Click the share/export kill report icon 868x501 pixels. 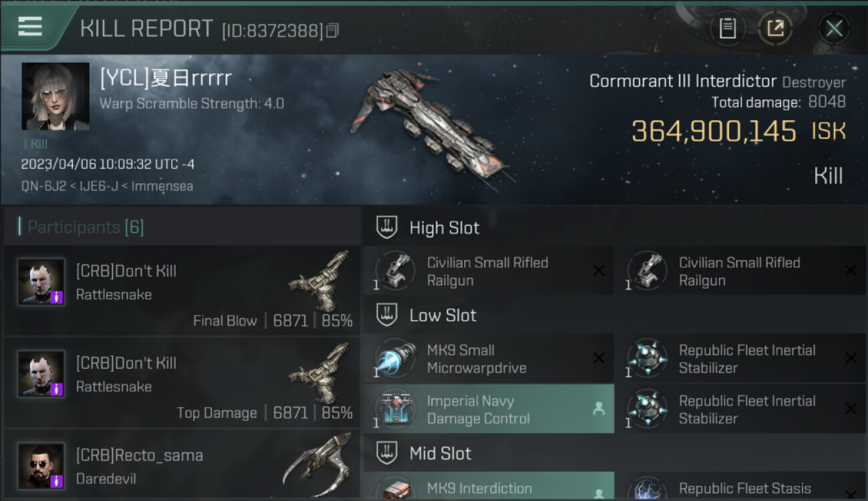pyautogui.click(x=775, y=28)
